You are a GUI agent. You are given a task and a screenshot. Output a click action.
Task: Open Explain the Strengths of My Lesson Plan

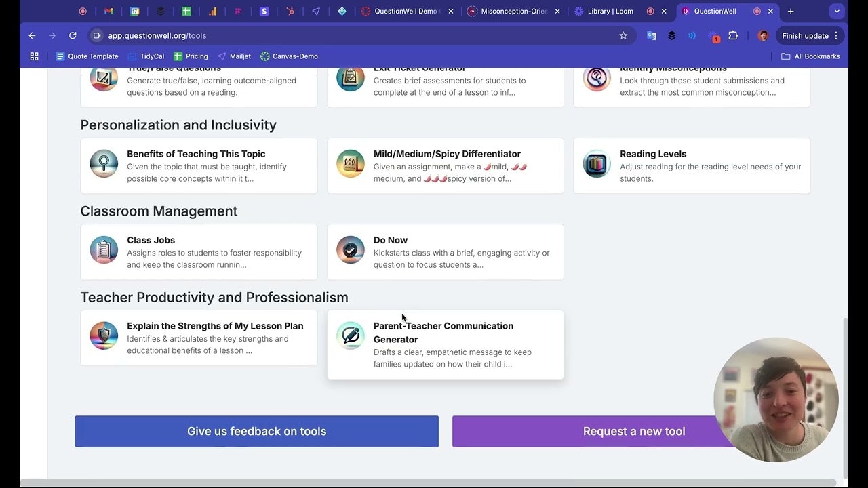point(215,326)
